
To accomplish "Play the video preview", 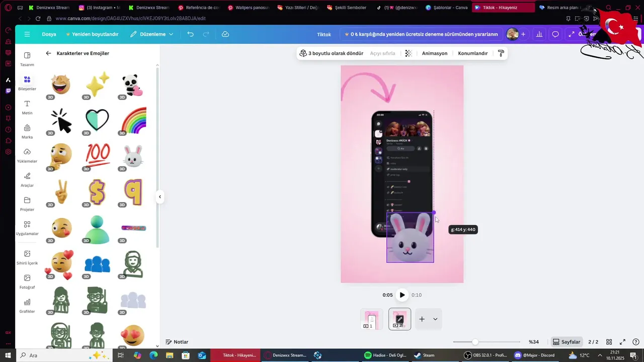I will (x=402, y=295).
